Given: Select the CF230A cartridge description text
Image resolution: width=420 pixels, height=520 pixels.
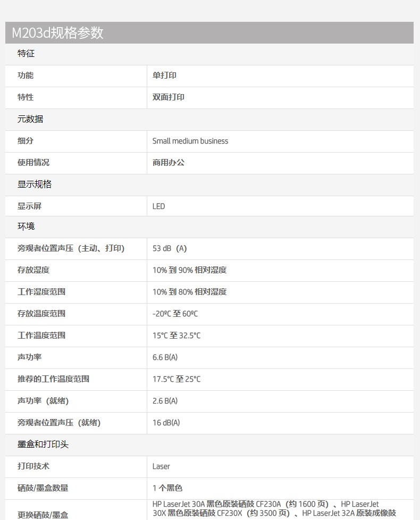Looking at the screenshot, I should 274,509.
